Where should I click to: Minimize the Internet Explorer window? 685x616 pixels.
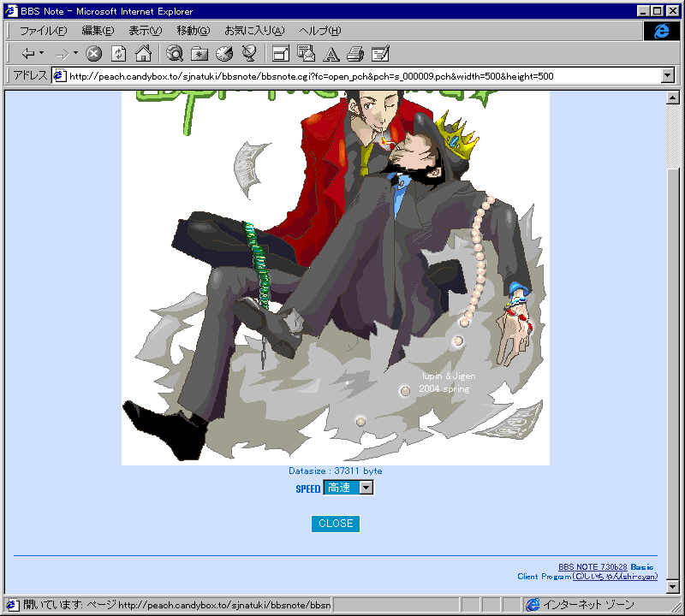pos(643,11)
